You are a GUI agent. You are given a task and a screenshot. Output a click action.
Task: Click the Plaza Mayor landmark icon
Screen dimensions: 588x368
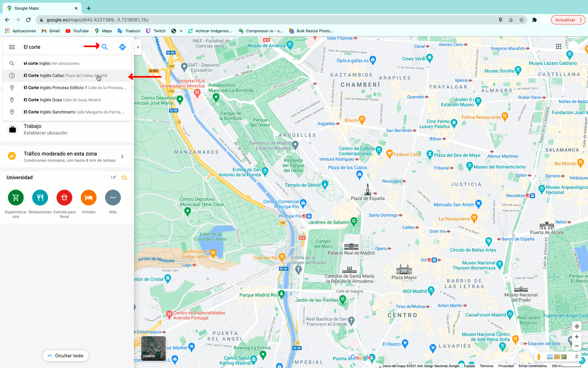(404, 270)
